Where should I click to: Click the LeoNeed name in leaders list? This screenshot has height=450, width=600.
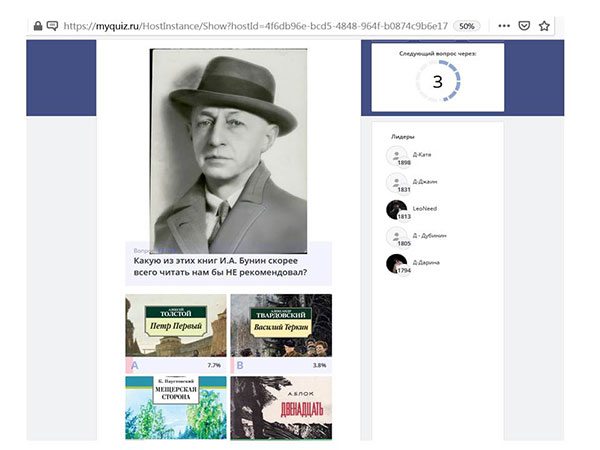[425, 208]
